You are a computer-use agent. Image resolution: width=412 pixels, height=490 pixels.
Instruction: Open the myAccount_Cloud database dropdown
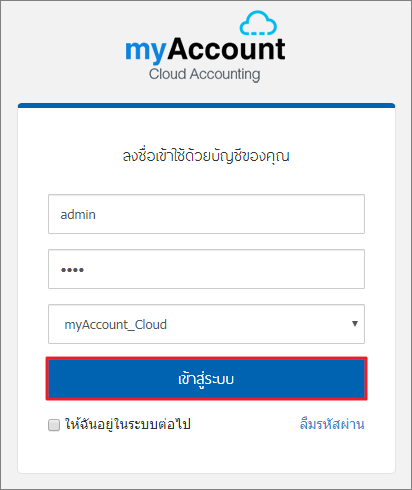[206, 324]
